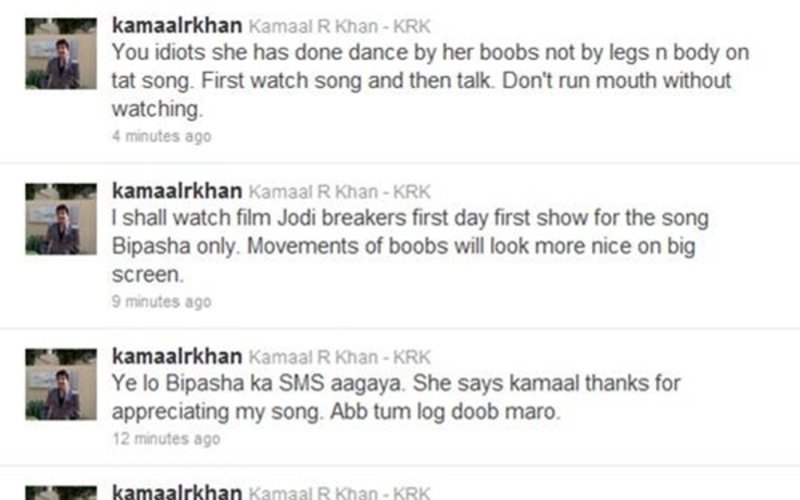800x500 pixels.
Task: Open the "4 minutes ago" timestamp link
Action: [162, 136]
